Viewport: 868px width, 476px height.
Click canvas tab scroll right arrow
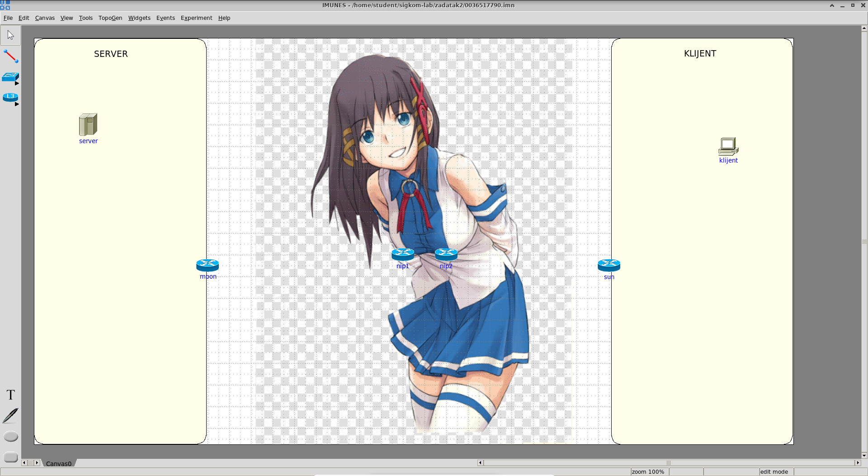pyautogui.click(x=37, y=463)
